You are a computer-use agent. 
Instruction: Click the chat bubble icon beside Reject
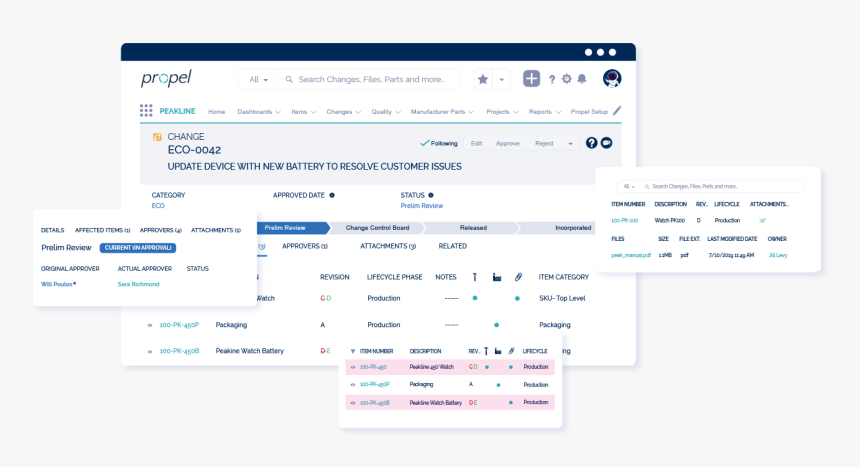pyautogui.click(x=606, y=143)
